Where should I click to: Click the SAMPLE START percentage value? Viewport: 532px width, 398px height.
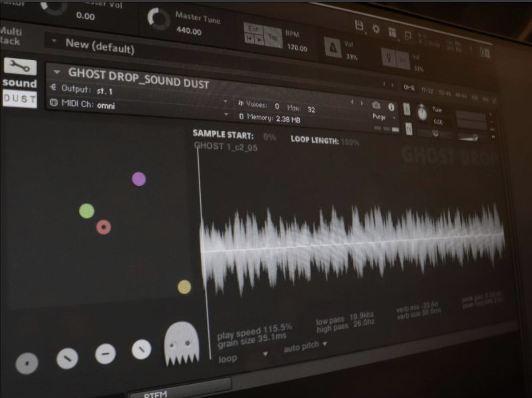click(x=270, y=137)
